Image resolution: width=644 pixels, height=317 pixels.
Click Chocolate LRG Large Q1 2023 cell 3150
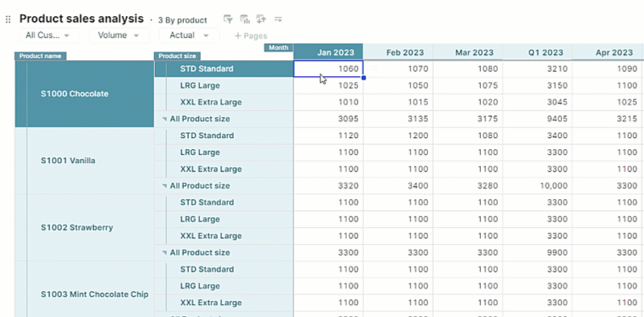click(x=538, y=85)
